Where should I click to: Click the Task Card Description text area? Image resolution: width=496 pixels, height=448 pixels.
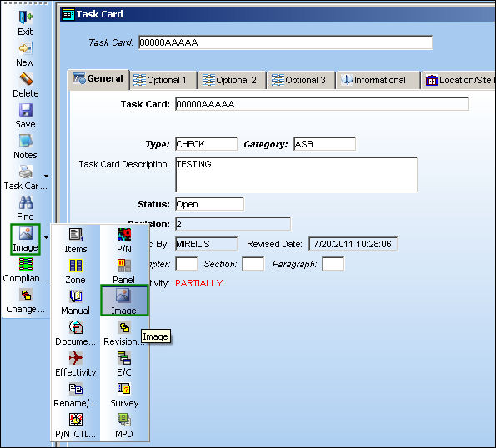[296, 174]
